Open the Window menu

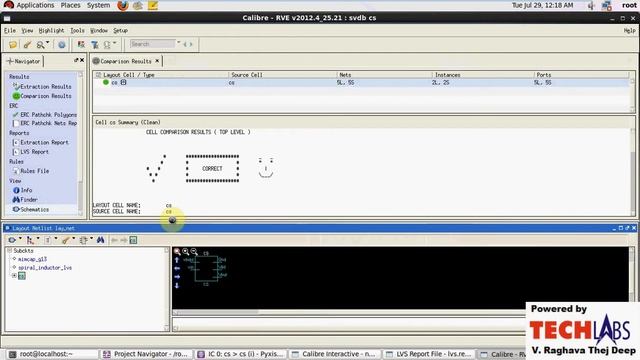pos(99,31)
